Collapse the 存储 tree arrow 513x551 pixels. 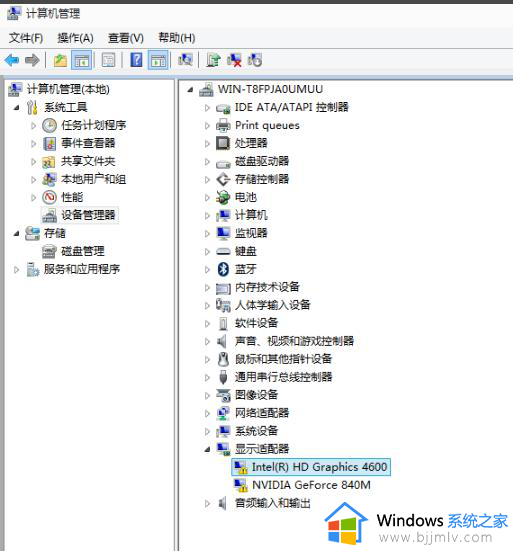pos(17,233)
